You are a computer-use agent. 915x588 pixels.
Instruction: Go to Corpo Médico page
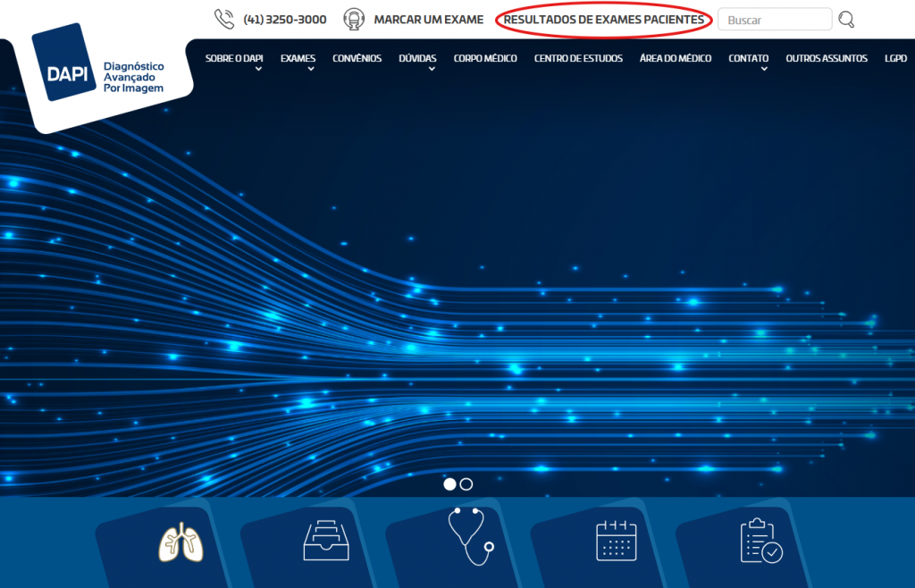pos(485,59)
